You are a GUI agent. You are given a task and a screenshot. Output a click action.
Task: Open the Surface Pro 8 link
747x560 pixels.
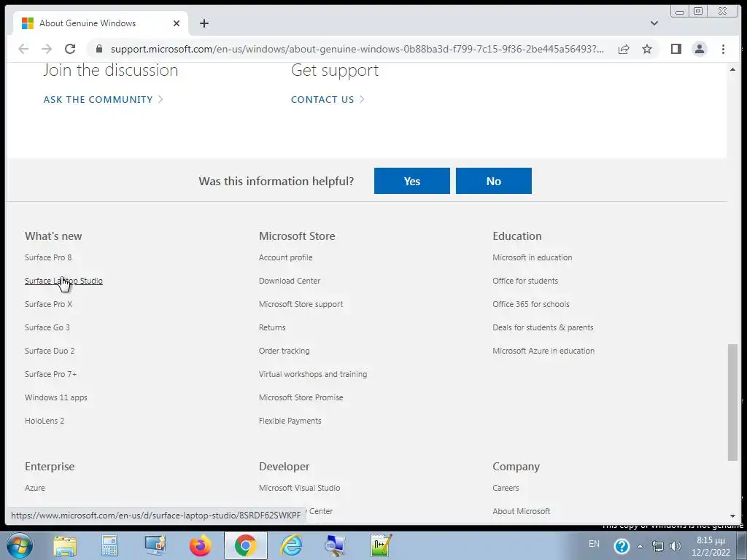pos(48,257)
